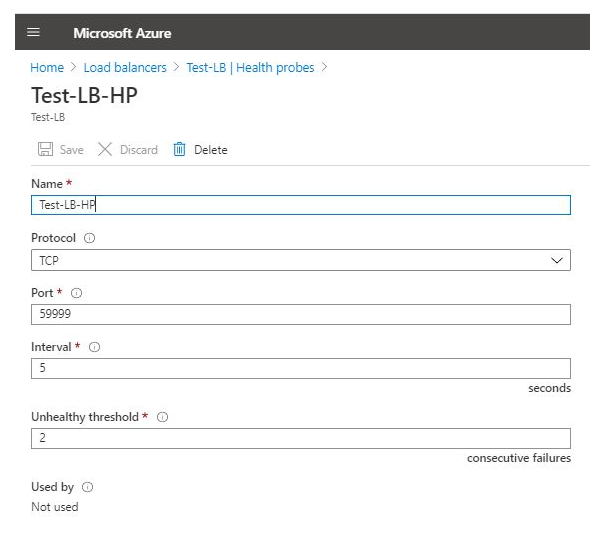Click the Delete button label

point(210,150)
